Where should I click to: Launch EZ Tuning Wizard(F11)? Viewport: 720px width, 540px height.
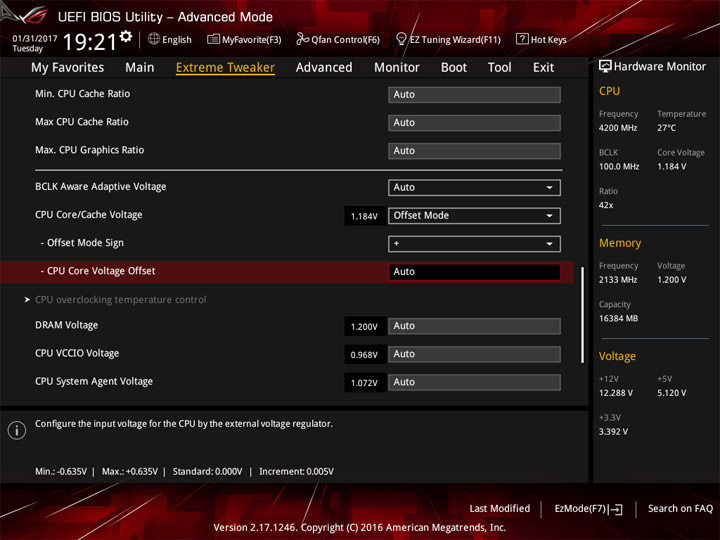coord(448,39)
